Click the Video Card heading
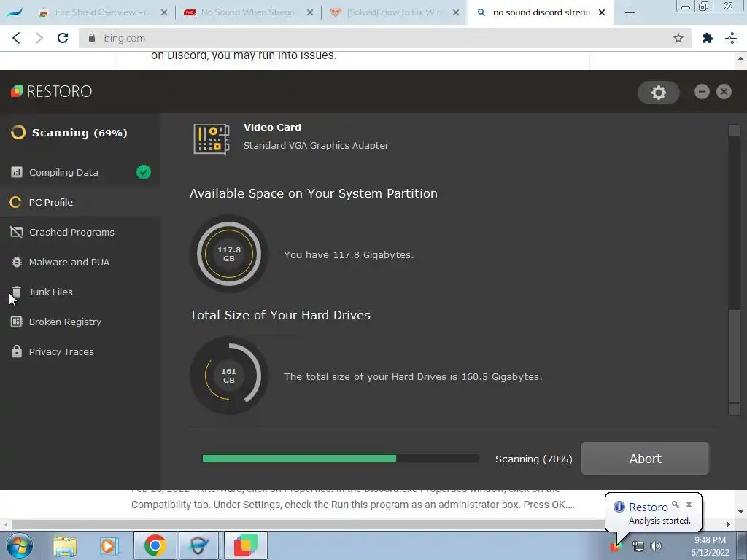The height and width of the screenshot is (560, 747). [272, 127]
